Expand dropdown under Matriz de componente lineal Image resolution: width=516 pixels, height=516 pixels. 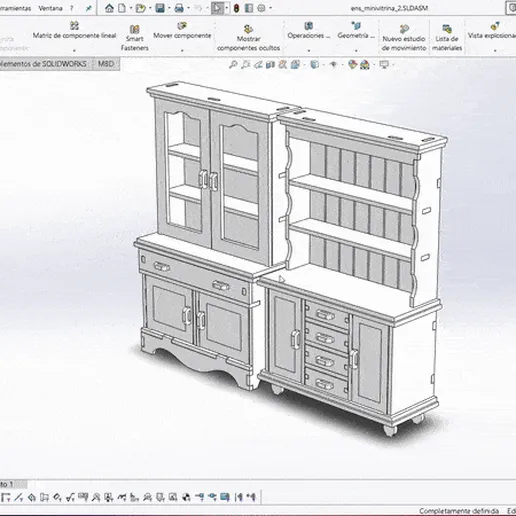tap(74, 51)
